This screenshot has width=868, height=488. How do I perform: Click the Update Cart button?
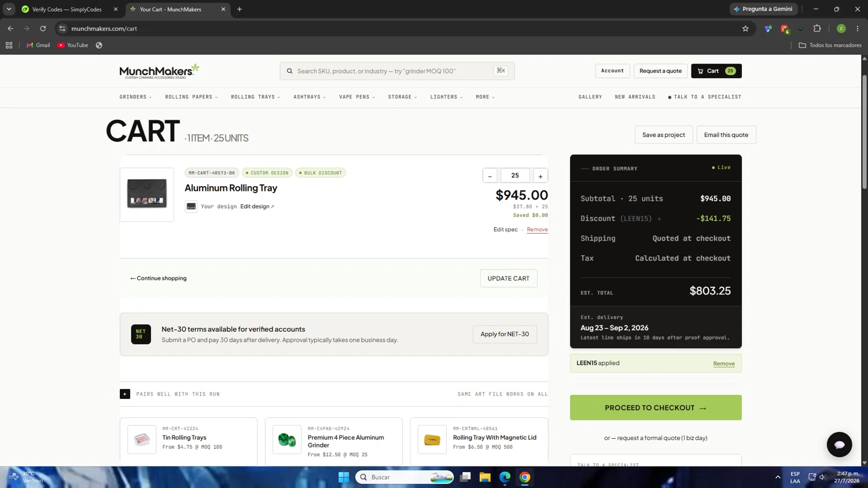coord(508,279)
